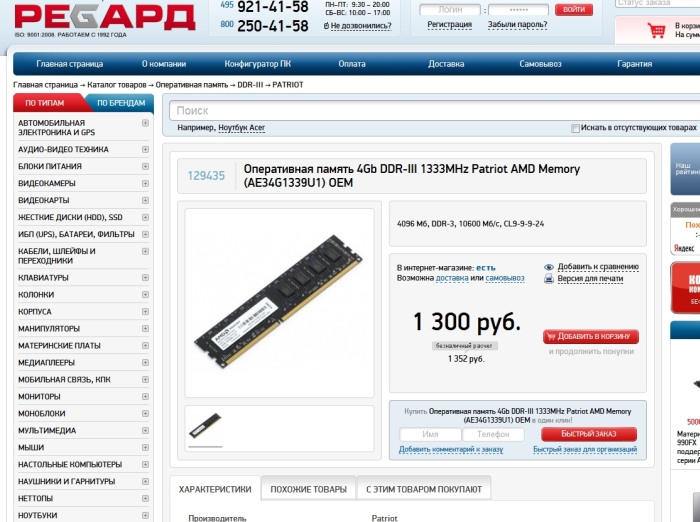700x522 pixels.
Task: Select С этим товаром покупают tab
Action: pos(424,489)
